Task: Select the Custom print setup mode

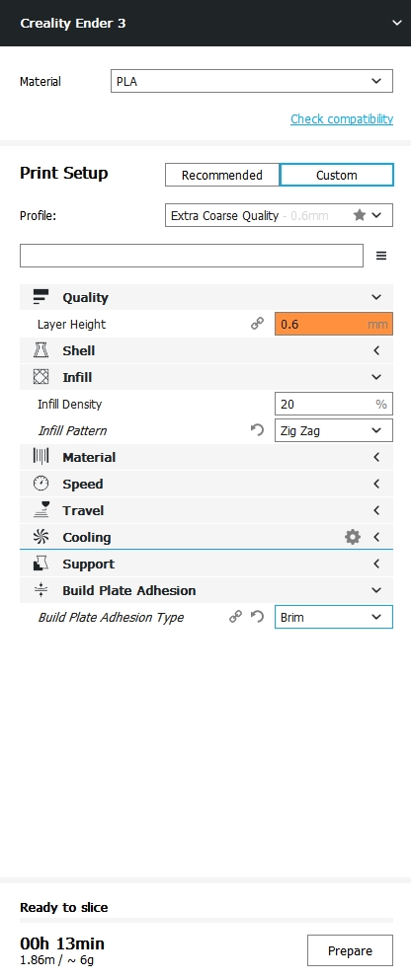Action: click(337, 175)
